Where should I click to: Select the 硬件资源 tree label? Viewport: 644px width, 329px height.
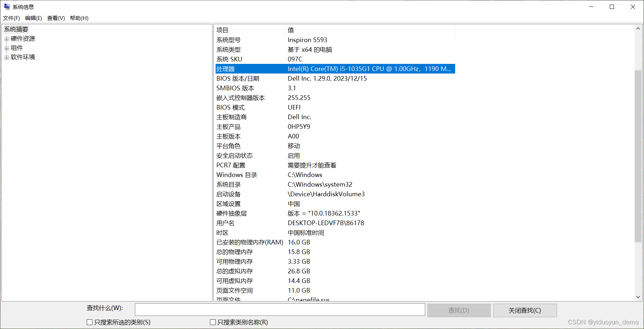[x=23, y=39]
